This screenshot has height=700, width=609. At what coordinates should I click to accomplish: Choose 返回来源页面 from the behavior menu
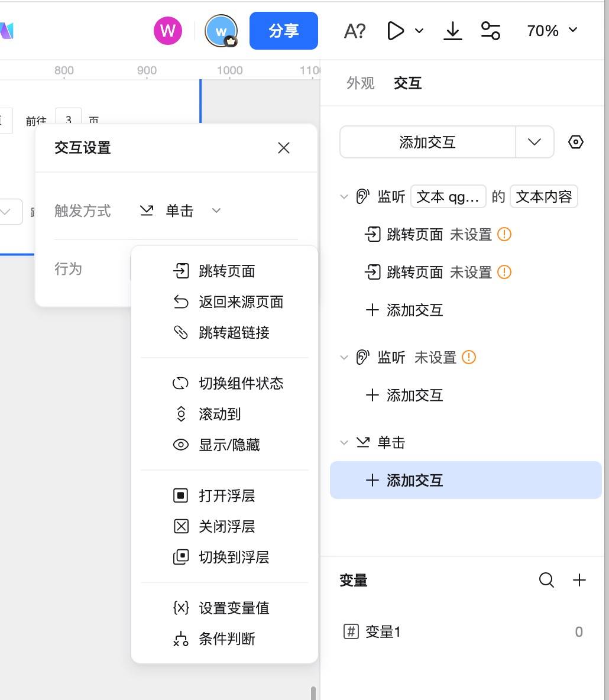225,302
